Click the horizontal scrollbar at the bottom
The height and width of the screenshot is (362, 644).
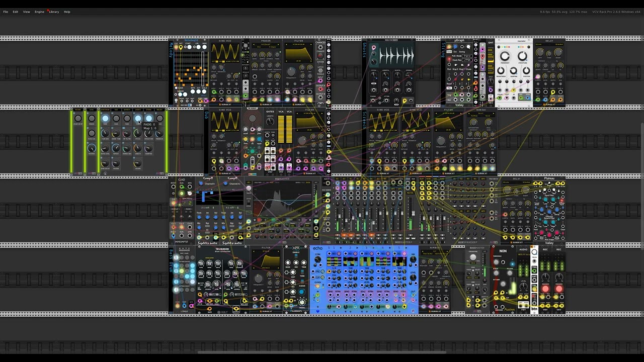coord(322,352)
